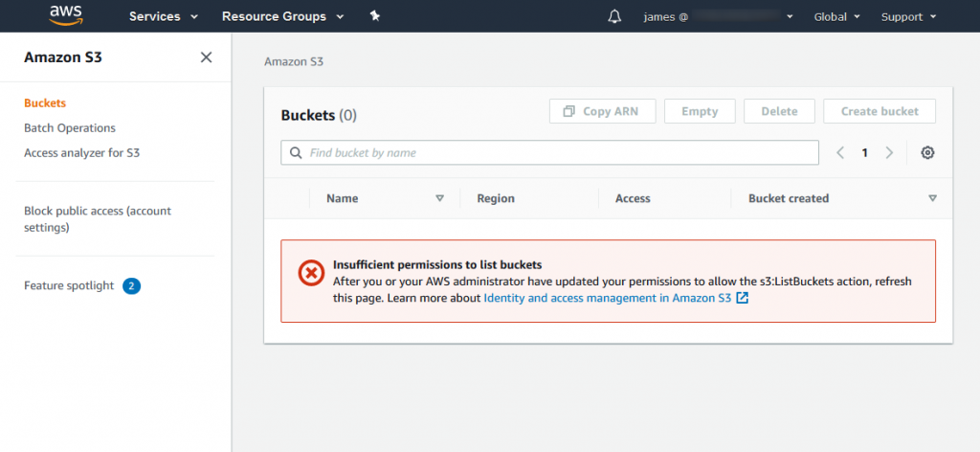Open Identity and access management in Amazon S3 link
Viewport: 980px width, 452px height.
(608, 298)
